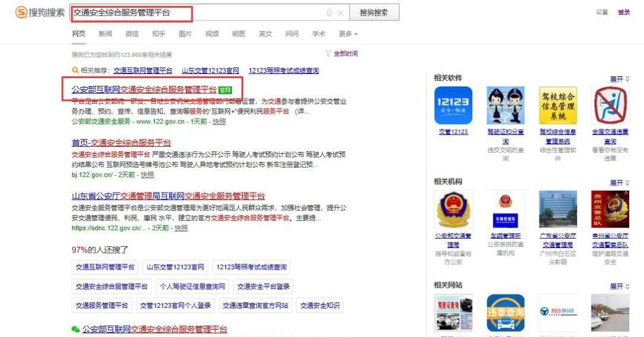The width and height of the screenshot is (644, 337).
Task: Open 公安部互联网交通安全综合服务管理平台 official result
Action: [x=144, y=89]
